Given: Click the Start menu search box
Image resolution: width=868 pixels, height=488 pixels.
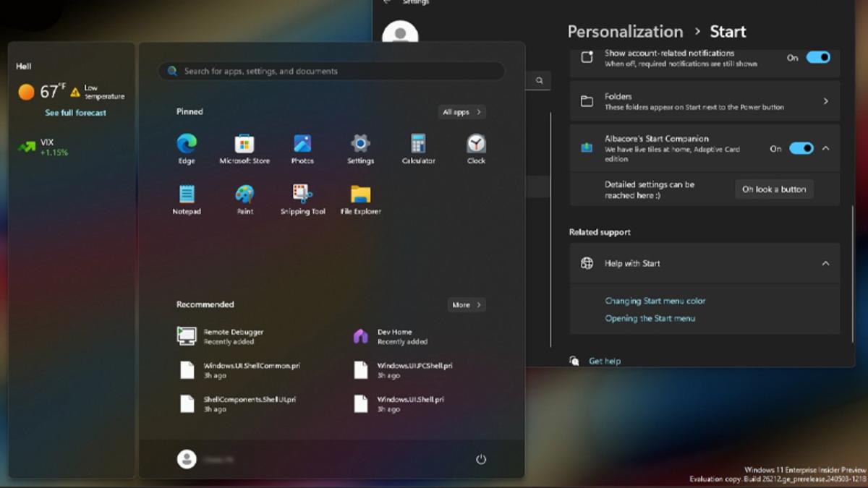Looking at the screenshot, I should click(x=331, y=71).
